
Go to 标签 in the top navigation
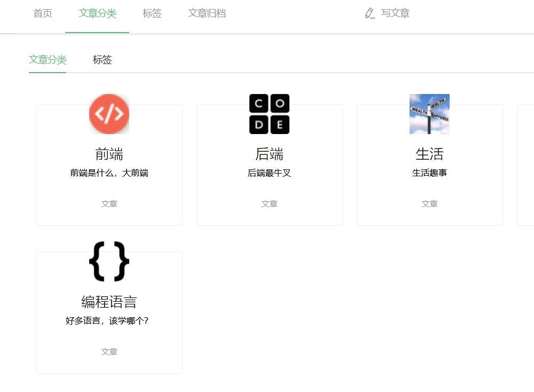[x=152, y=13]
